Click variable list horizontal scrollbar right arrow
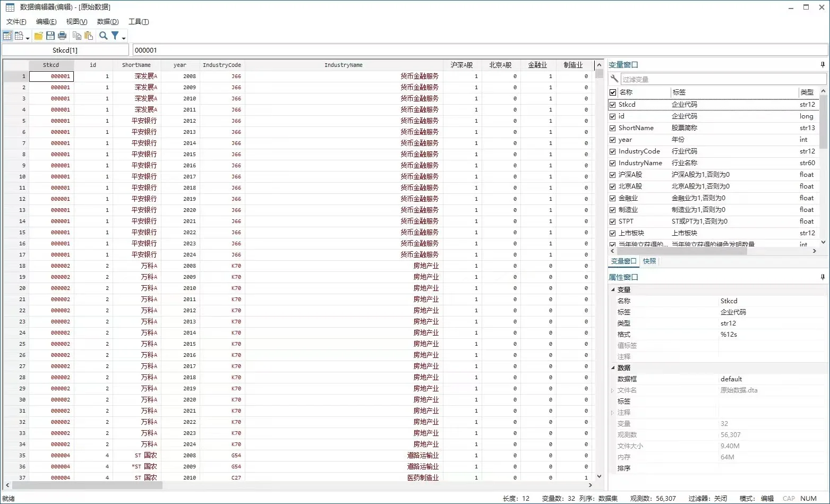 pos(815,251)
